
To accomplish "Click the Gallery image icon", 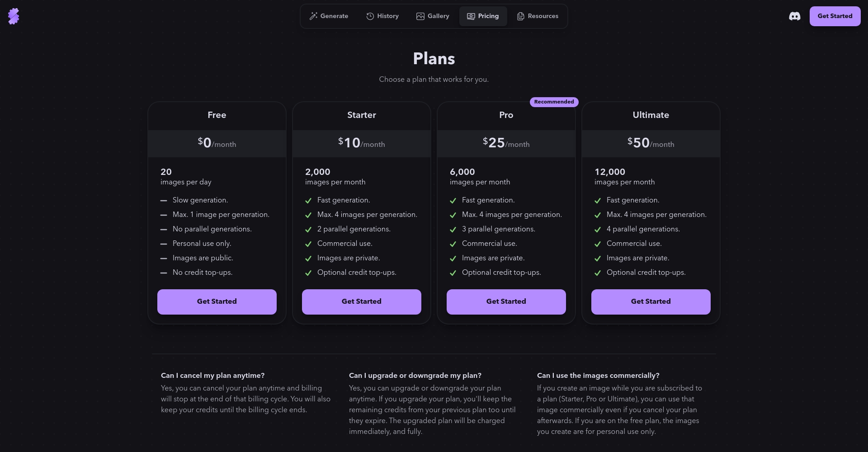I will click(x=420, y=16).
